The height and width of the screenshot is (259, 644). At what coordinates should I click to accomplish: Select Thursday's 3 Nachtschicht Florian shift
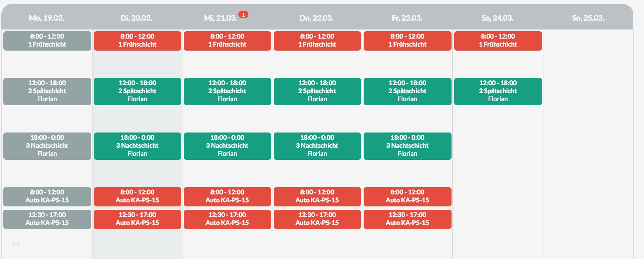tap(317, 146)
